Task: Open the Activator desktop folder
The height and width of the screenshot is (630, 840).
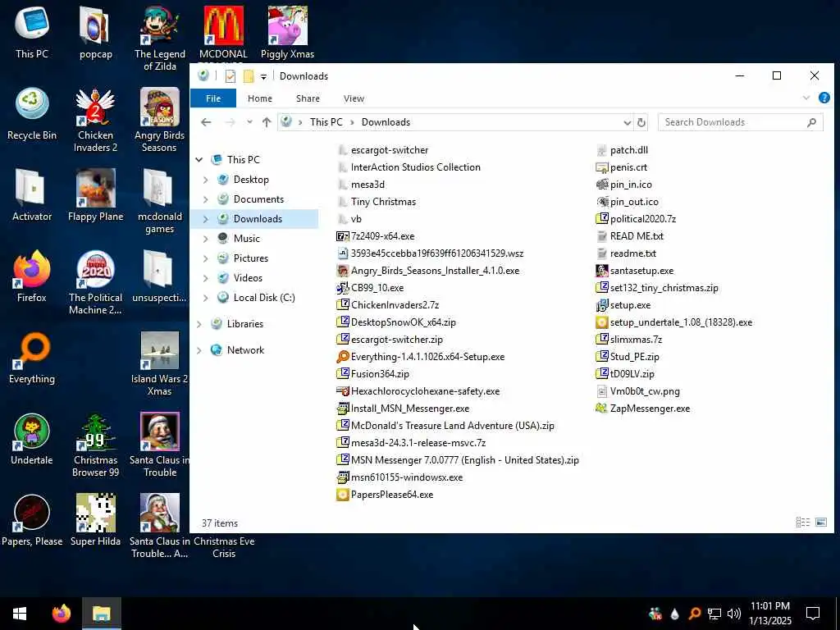Action: [x=32, y=194]
